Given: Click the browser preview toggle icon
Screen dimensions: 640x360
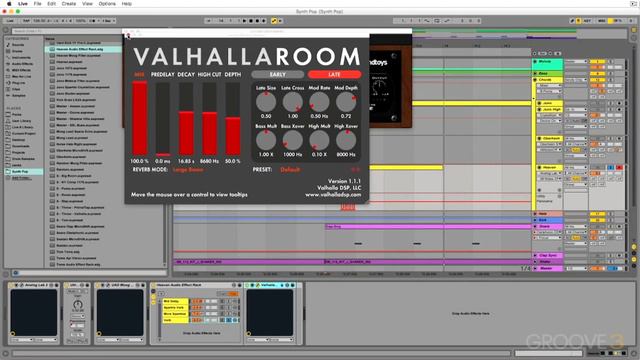Looking at the screenshot, I should pyautogui.click(x=16, y=273).
